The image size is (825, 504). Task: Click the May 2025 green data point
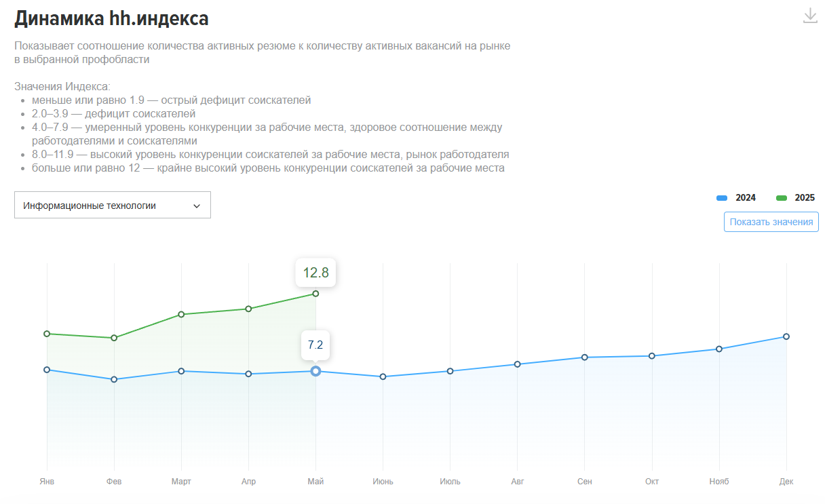pyautogui.click(x=315, y=294)
